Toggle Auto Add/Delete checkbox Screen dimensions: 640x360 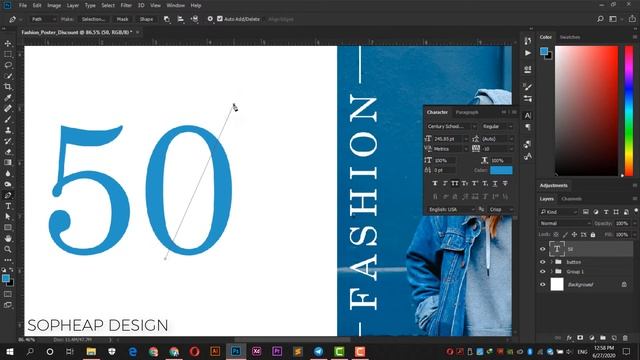(220, 19)
